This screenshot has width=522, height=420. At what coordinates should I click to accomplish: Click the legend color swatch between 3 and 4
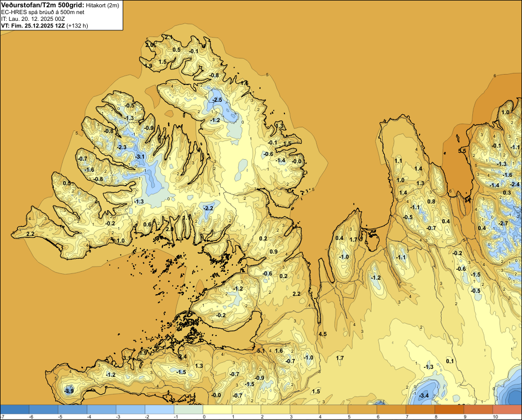(304, 410)
